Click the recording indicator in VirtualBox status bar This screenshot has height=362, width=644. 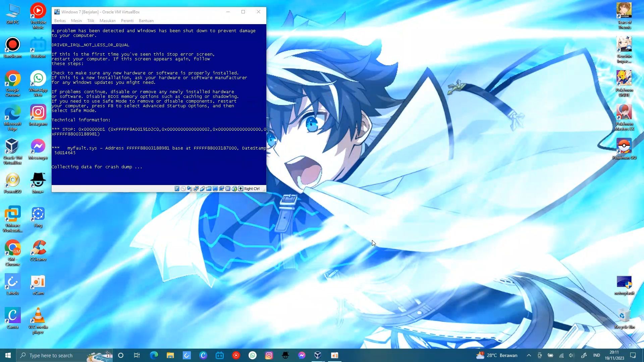tap(221, 189)
